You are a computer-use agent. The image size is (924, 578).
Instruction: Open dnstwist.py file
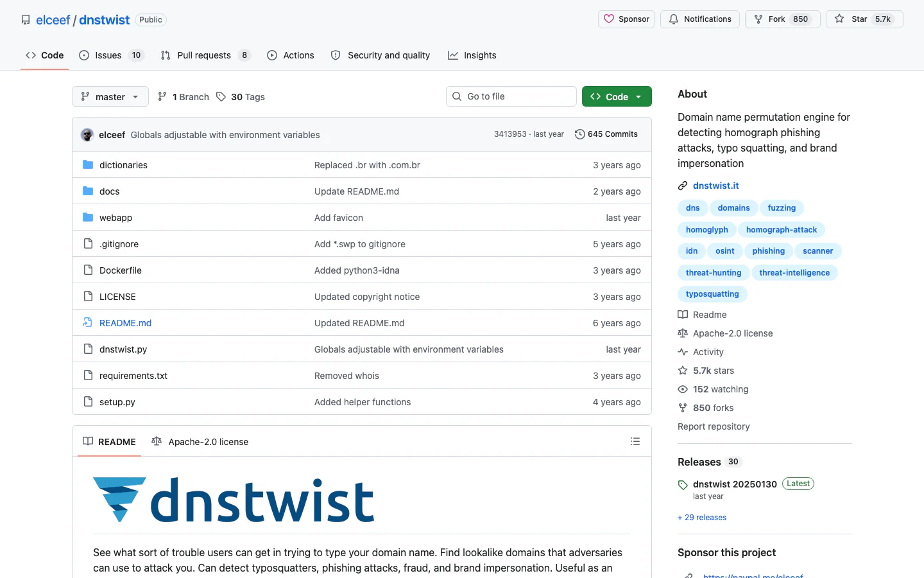pos(123,349)
